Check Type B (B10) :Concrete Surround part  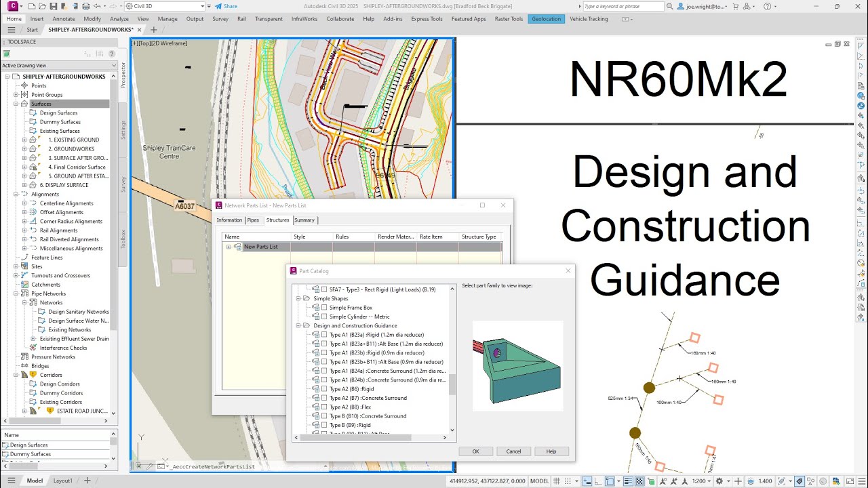[324, 416]
